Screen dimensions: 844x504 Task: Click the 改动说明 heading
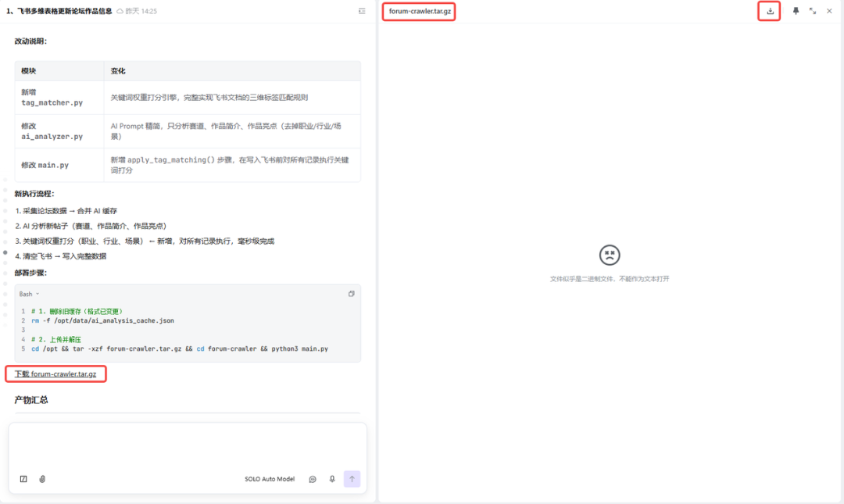click(30, 41)
